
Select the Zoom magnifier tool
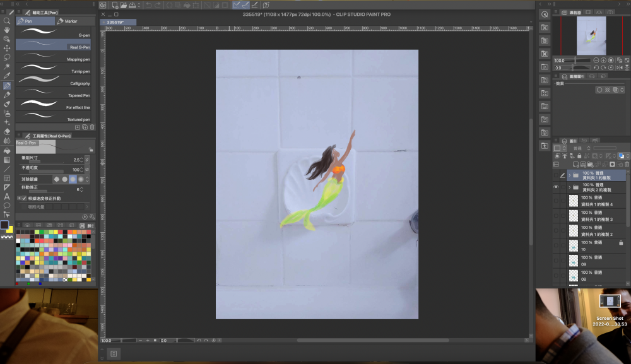(x=7, y=21)
